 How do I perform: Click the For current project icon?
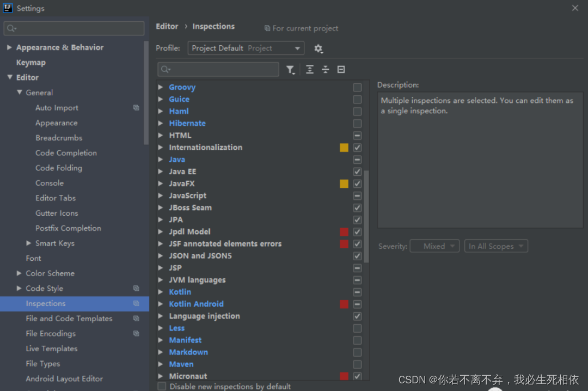tap(267, 28)
